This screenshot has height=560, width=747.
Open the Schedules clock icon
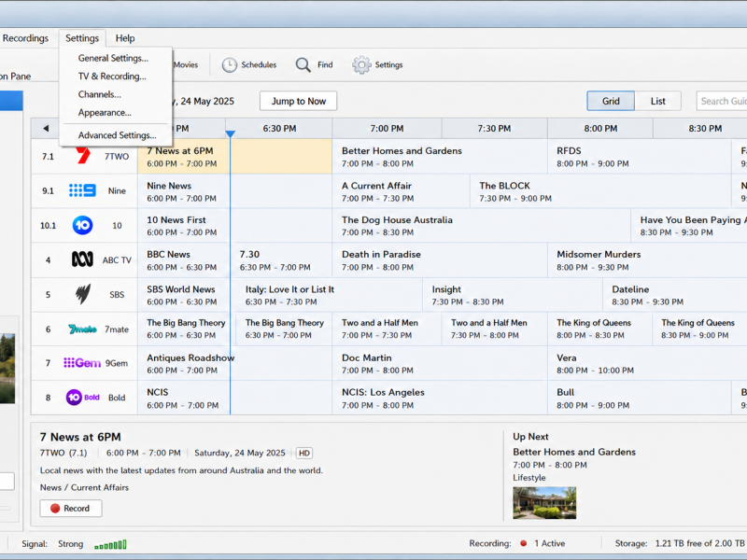pos(229,64)
